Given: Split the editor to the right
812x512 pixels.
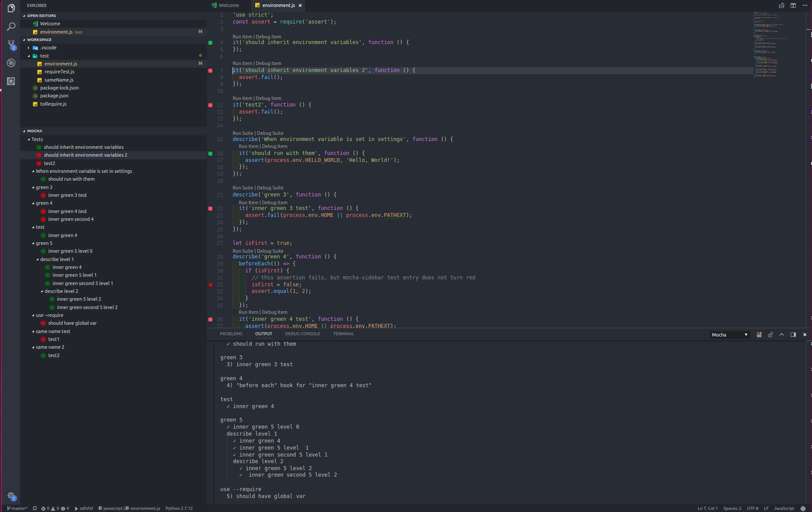Looking at the screenshot, I should (x=793, y=5).
